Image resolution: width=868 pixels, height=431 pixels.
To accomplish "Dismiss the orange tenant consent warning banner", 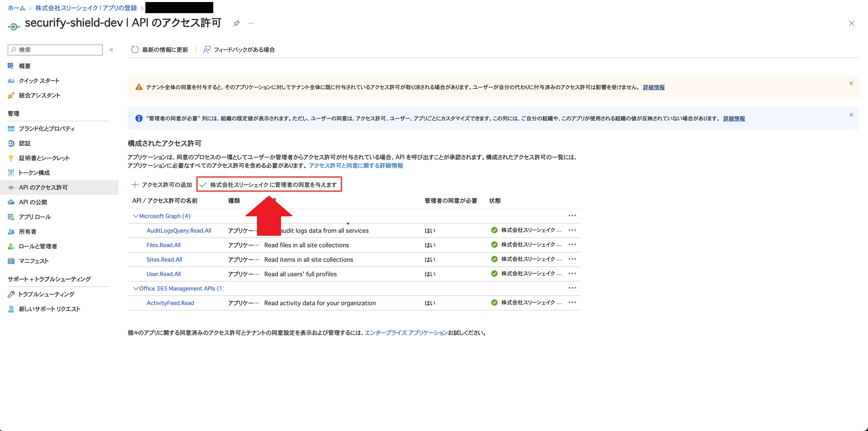I will [x=851, y=83].
